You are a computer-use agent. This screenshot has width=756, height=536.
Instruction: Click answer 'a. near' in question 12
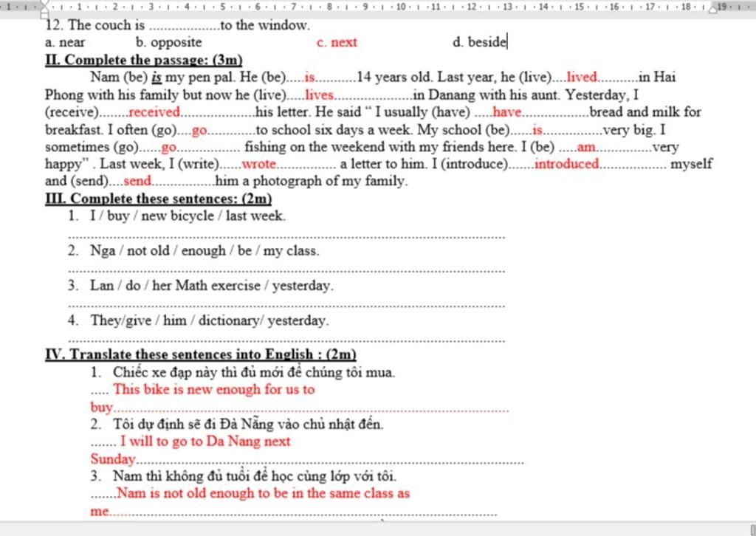(65, 42)
